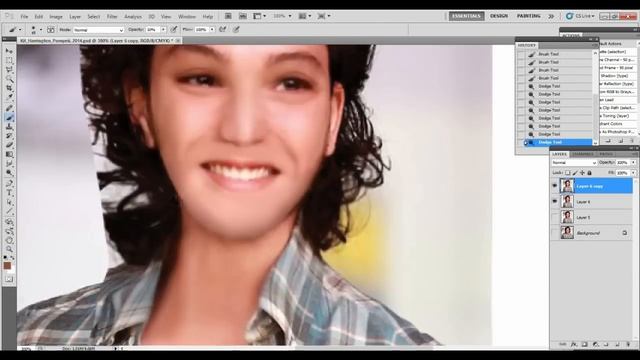Add a layer style with fx icon

point(574,344)
